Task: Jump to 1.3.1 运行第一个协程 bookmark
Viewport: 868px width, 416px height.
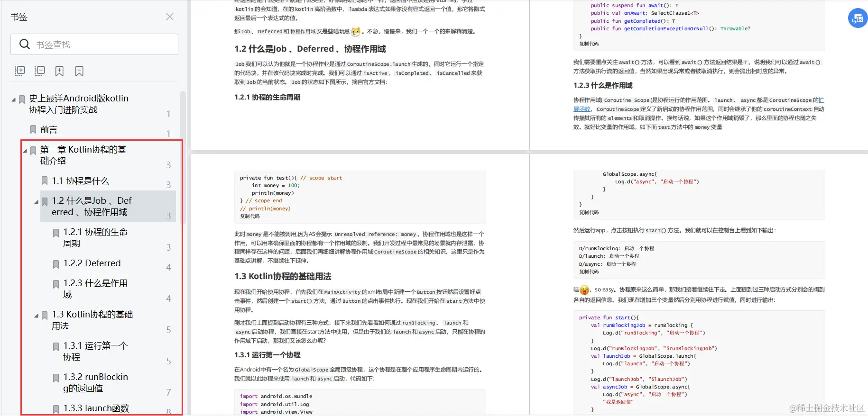Action: 95,351
